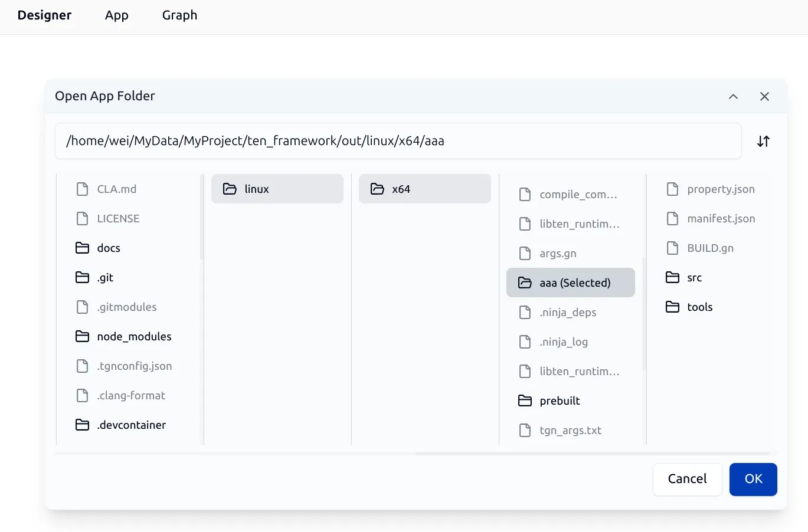Image resolution: width=808 pixels, height=532 pixels.
Task: Open the Graph menu
Action: [179, 15]
